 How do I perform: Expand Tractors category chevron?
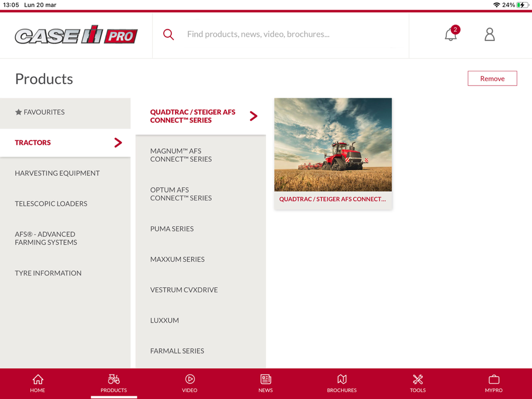pyautogui.click(x=118, y=143)
